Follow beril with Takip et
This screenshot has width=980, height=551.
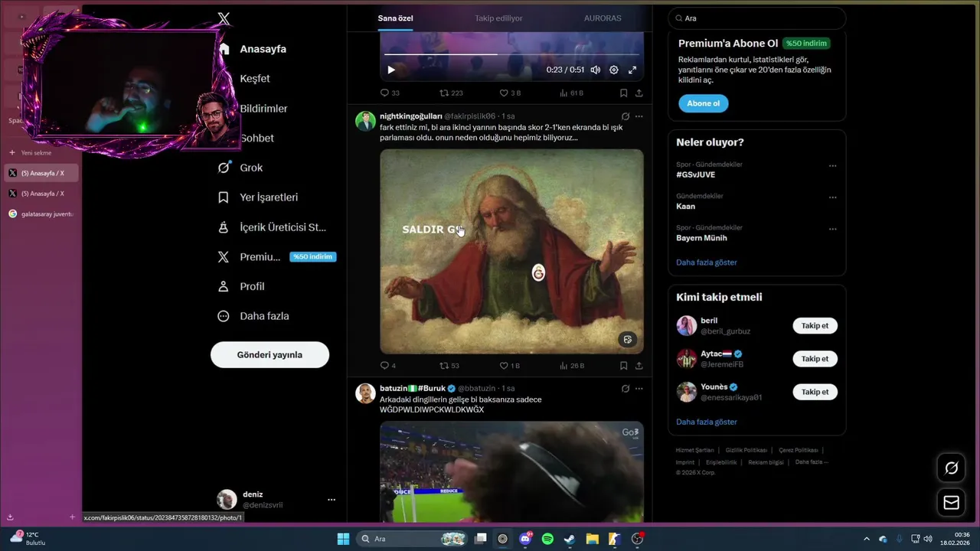coord(815,326)
